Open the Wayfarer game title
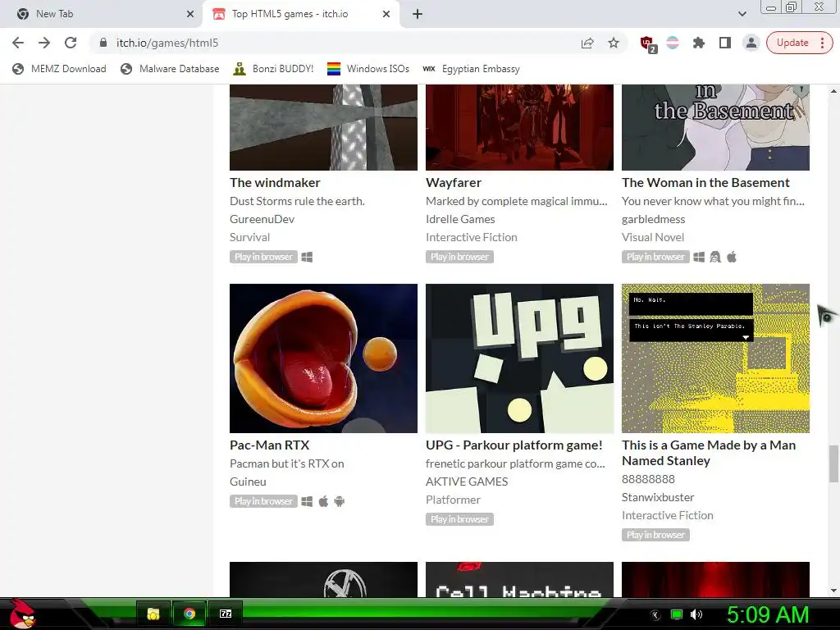Image resolution: width=840 pixels, height=630 pixels. tap(453, 183)
